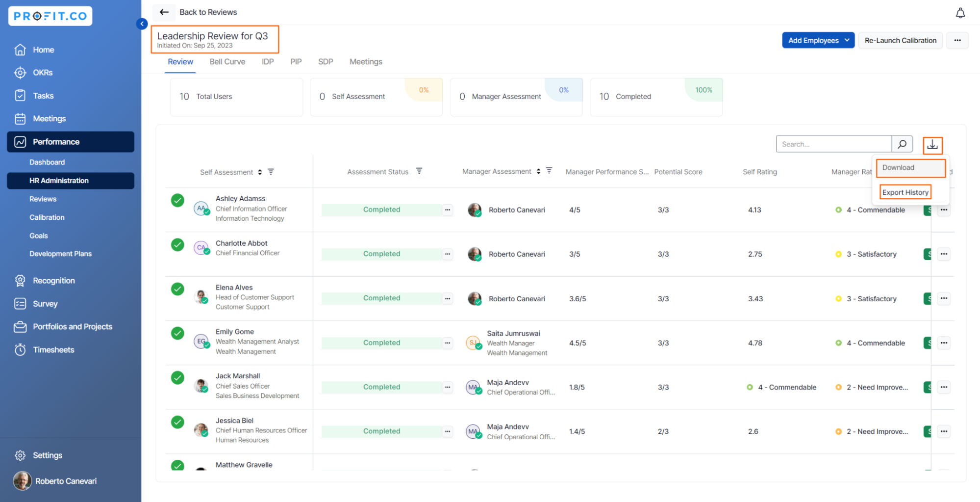Click the download icon beside search
Image resolution: width=980 pixels, height=502 pixels.
(932, 145)
